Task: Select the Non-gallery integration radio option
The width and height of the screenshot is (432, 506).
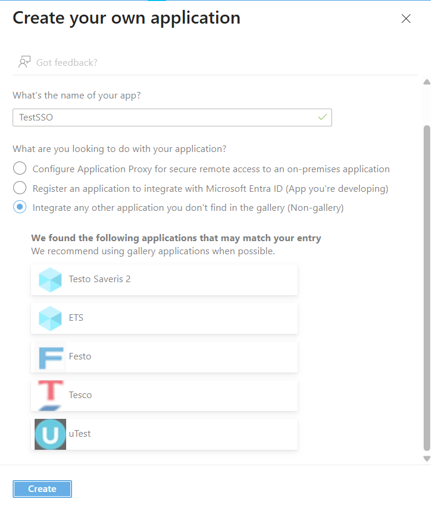Action: click(x=20, y=207)
